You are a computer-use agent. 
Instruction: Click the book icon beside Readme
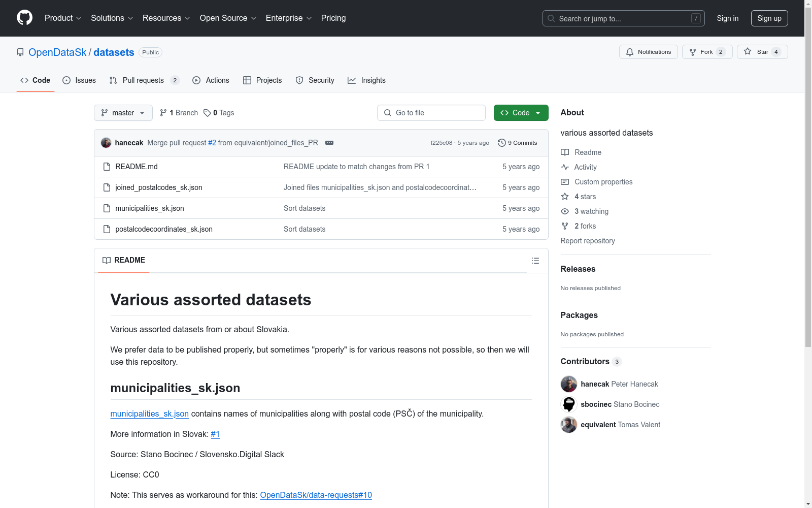point(565,152)
